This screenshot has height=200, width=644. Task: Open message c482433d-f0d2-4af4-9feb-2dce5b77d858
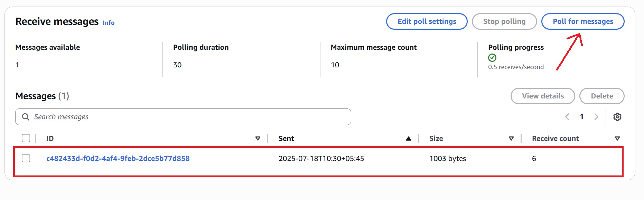point(118,158)
